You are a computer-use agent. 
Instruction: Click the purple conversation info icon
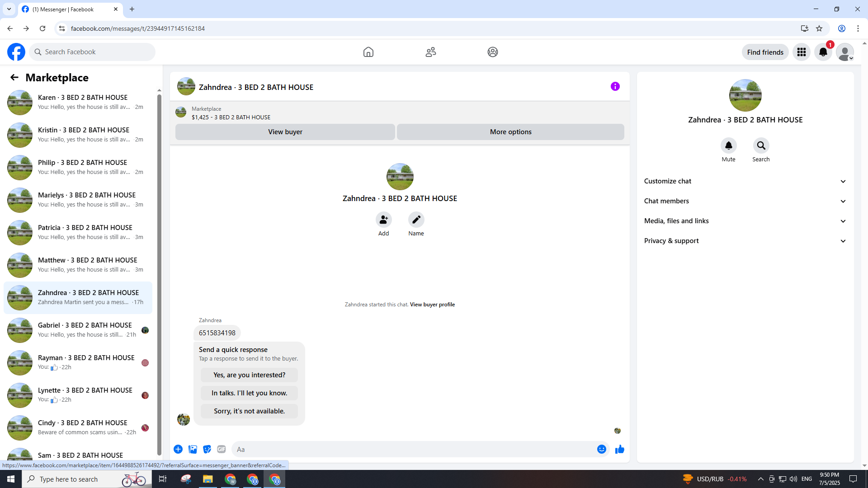coord(615,86)
